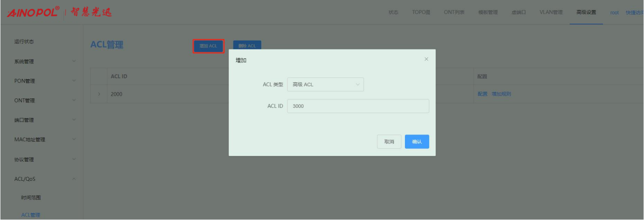Click the ACL ID input field
The height and width of the screenshot is (220, 644).
(358, 106)
